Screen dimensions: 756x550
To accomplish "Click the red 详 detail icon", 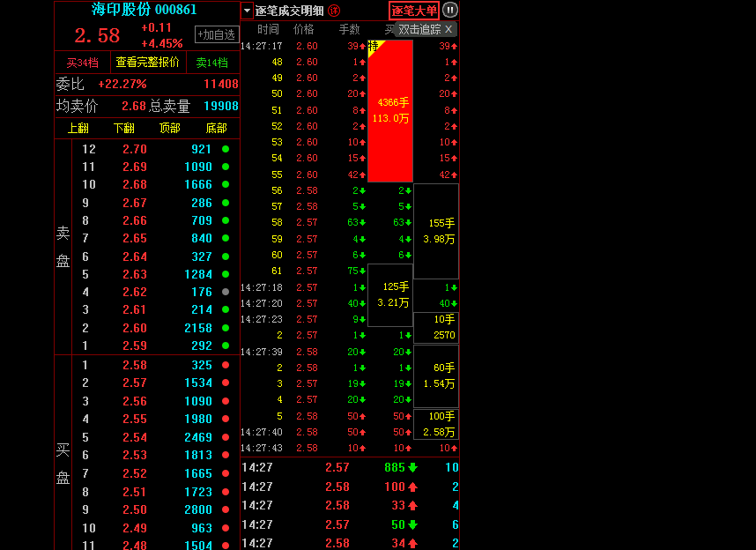I will pyautogui.click(x=335, y=11).
